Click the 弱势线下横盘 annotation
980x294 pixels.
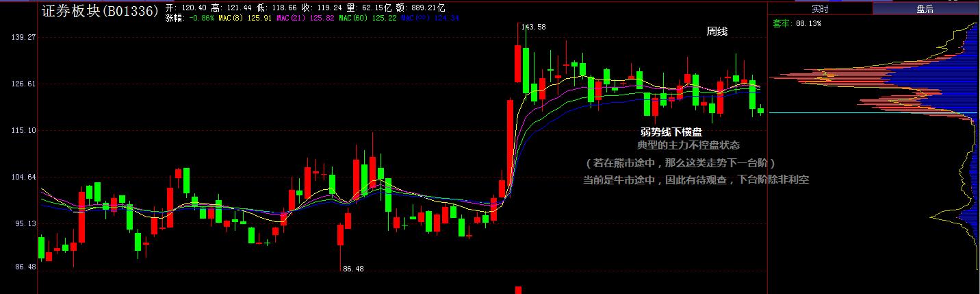(671, 132)
